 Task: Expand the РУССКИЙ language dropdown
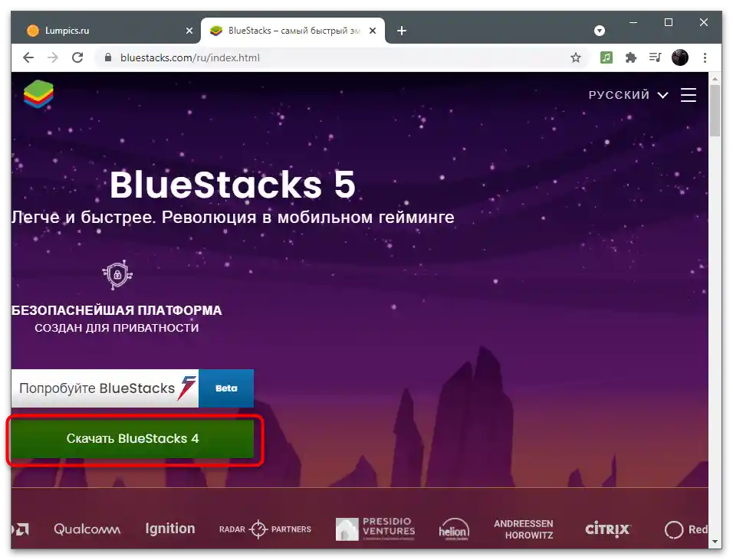pyautogui.click(x=628, y=95)
